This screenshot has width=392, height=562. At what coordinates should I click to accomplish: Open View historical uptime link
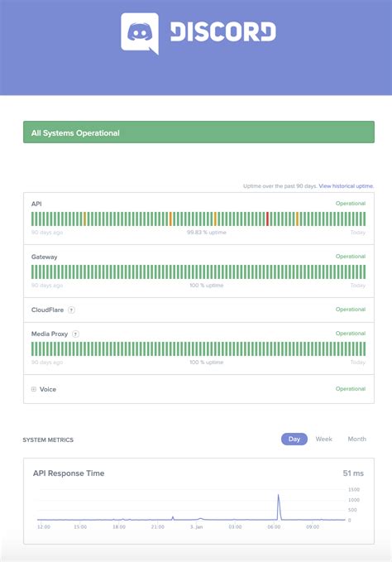coord(347,186)
